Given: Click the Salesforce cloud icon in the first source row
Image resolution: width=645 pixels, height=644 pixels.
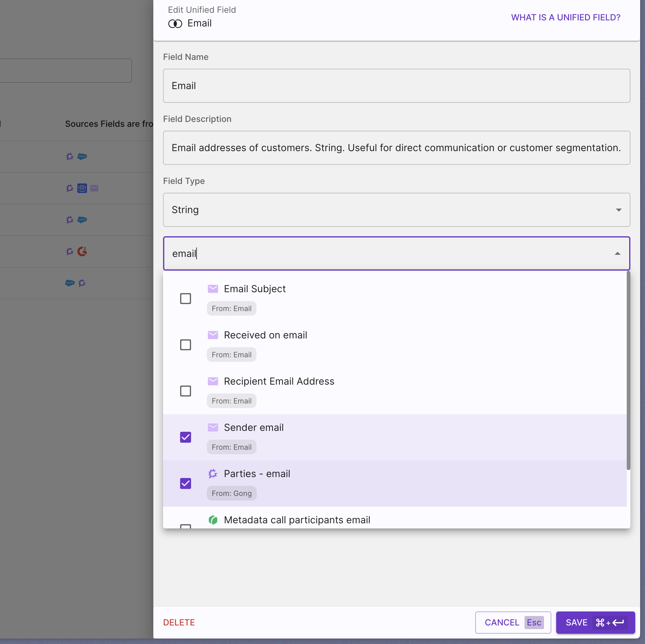Looking at the screenshot, I should point(82,156).
